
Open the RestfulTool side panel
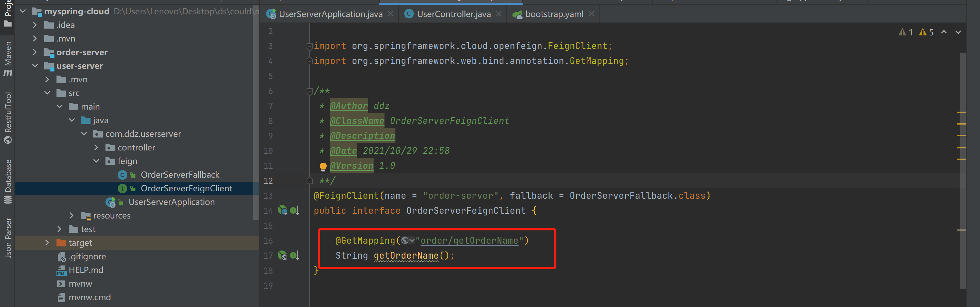point(7,117)
